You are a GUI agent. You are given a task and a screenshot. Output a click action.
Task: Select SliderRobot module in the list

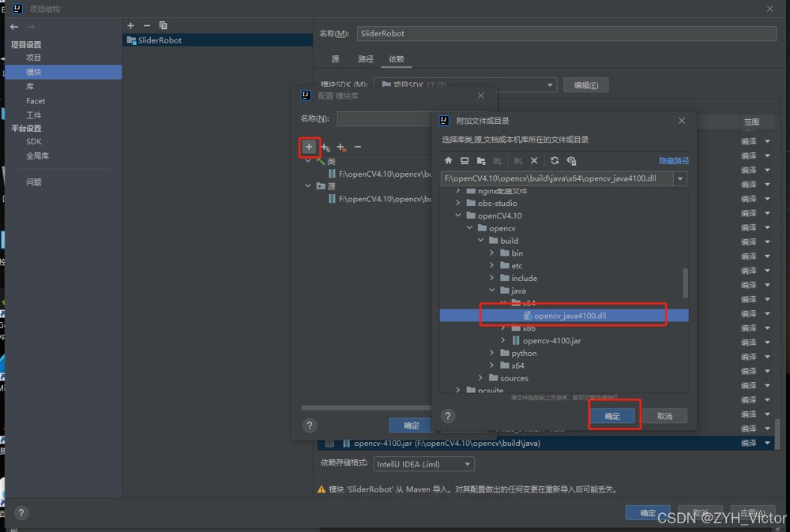(x=217, y=40)
